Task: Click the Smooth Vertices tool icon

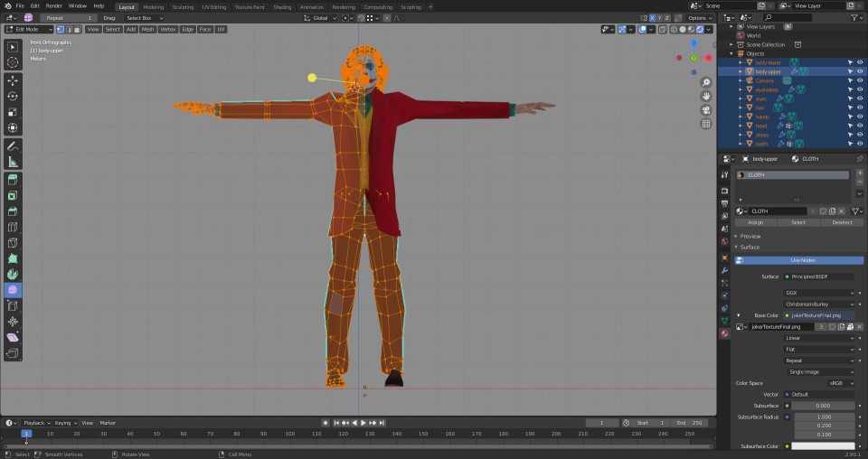Action: click(x=13, y=290)
